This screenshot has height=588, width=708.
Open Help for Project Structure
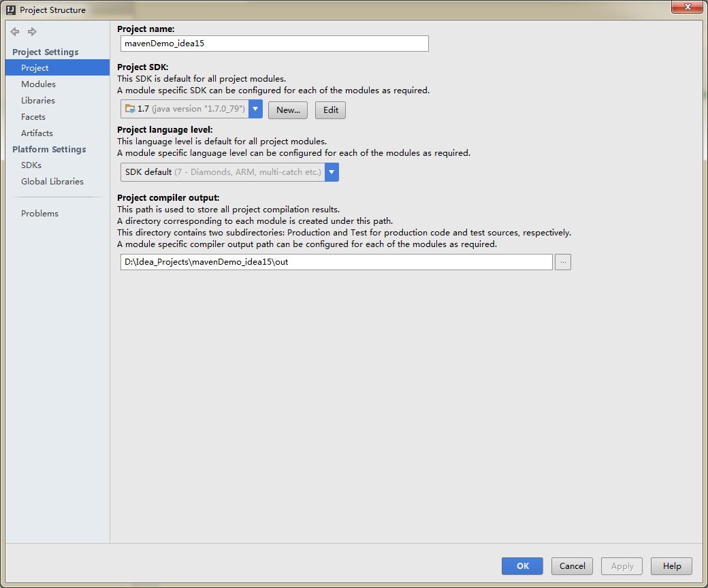671,566
